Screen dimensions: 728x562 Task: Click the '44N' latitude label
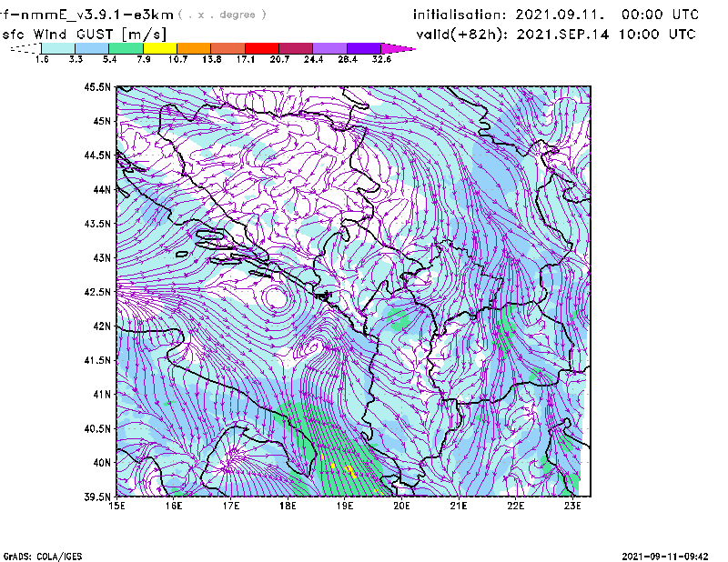[102, 189]
